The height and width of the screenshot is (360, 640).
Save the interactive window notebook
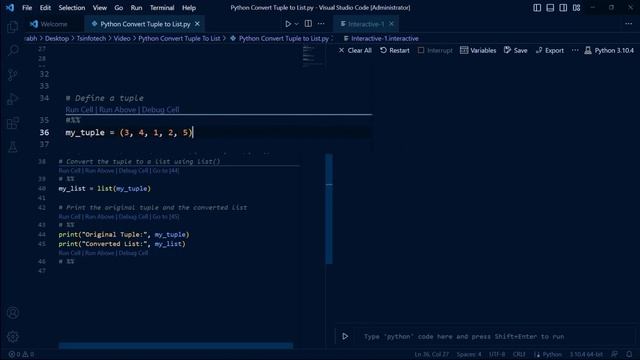(516, 50)
